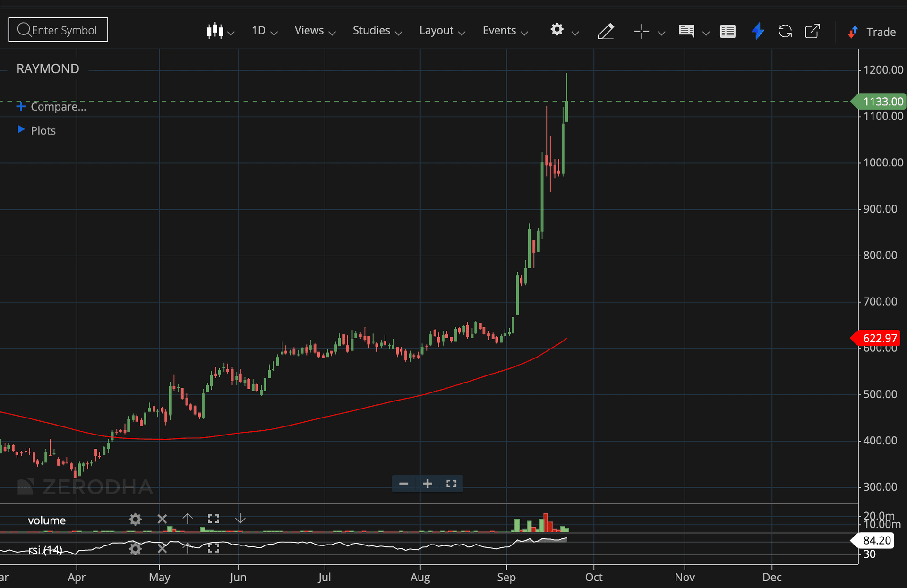Click the 1200.00 price axis label

883,70
